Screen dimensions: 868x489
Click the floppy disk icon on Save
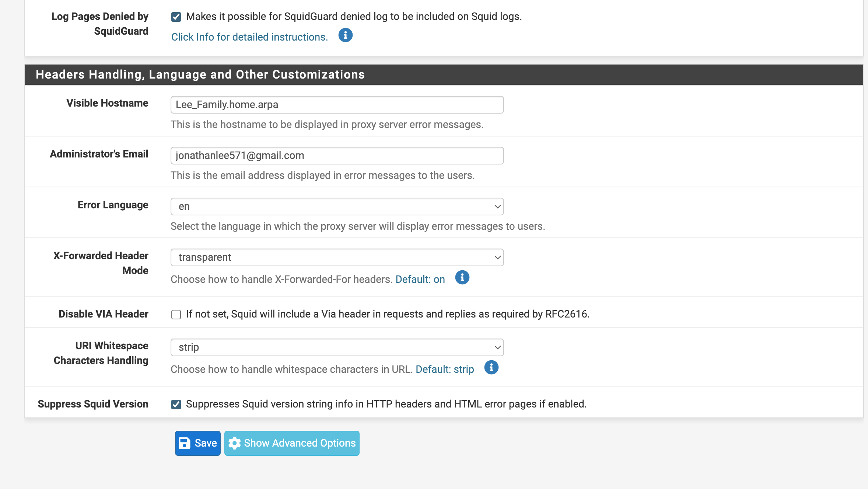(185, 443)
